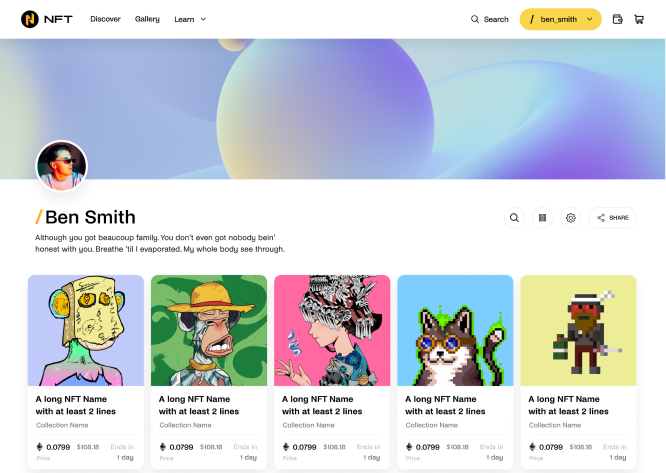Screen dimensions: 666x473
Task: Click Search in the top navigation
Action: 489,19
